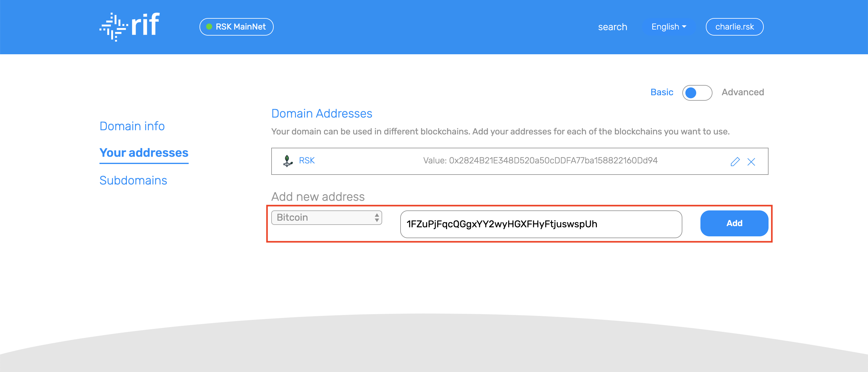Image resolution: width=868 pixels, height=372 pixels.
Task: Click the search icon in navigation bar
Action: (x=613, y=27)
